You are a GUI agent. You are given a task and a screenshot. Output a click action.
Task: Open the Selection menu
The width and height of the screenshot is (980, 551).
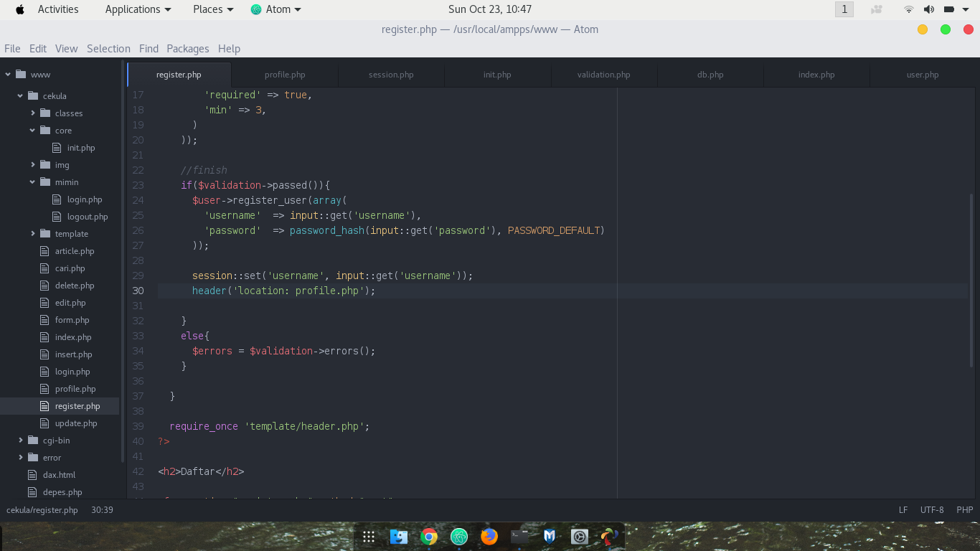[108, 49]
